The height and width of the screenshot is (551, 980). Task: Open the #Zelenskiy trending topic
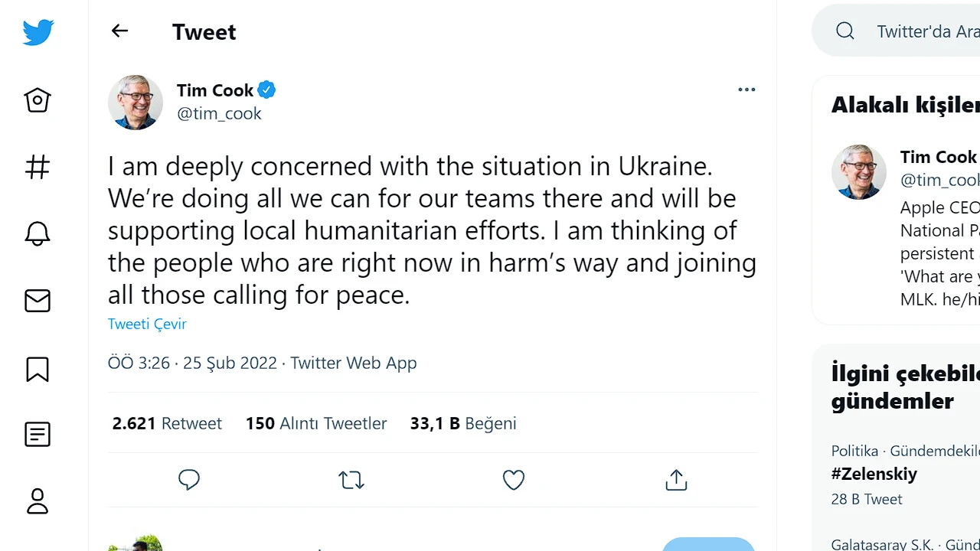(874, 474)
